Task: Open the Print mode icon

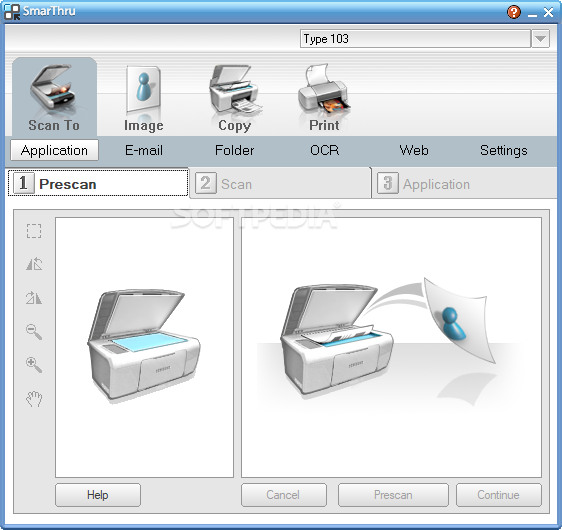Action: 324,98
